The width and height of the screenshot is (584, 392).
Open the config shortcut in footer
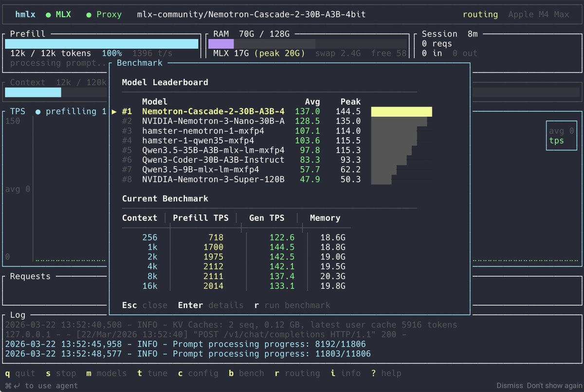point(198,374)
